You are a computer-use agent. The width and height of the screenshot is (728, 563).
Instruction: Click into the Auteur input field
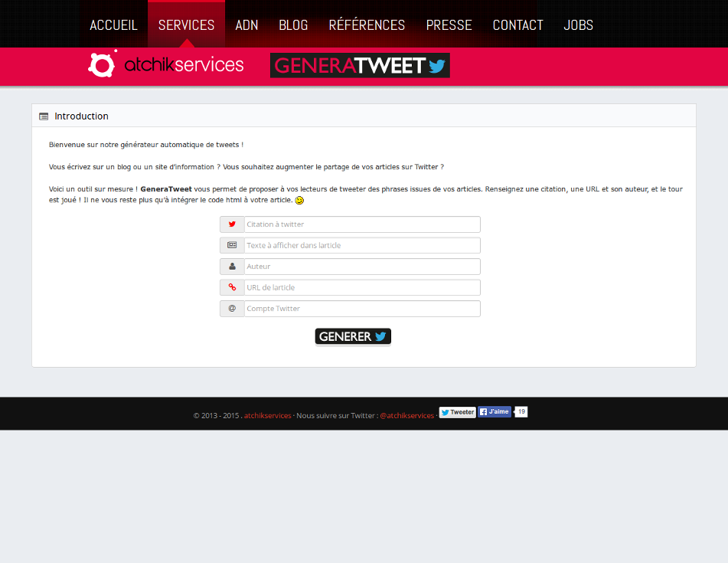tap(362, 267)
